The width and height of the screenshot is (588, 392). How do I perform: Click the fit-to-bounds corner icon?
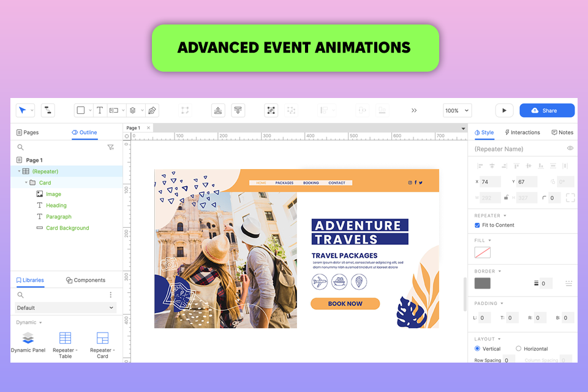tap(570, 198)
